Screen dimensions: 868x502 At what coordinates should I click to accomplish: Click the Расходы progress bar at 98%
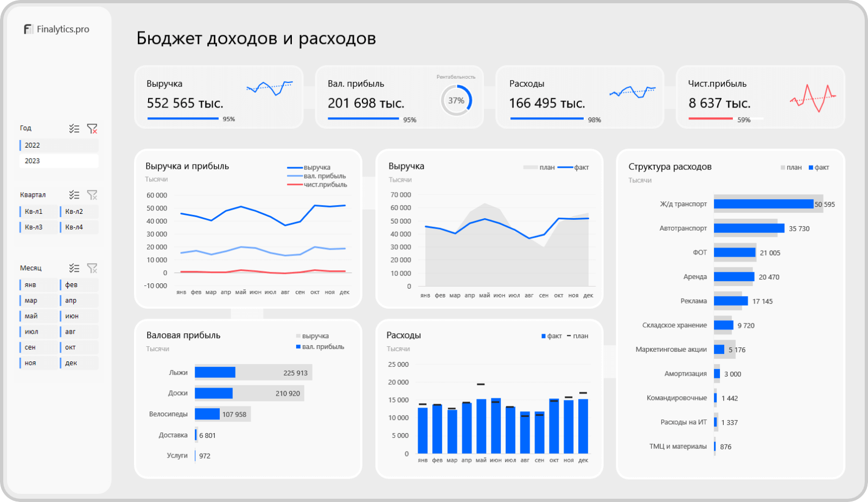[547, 118]
